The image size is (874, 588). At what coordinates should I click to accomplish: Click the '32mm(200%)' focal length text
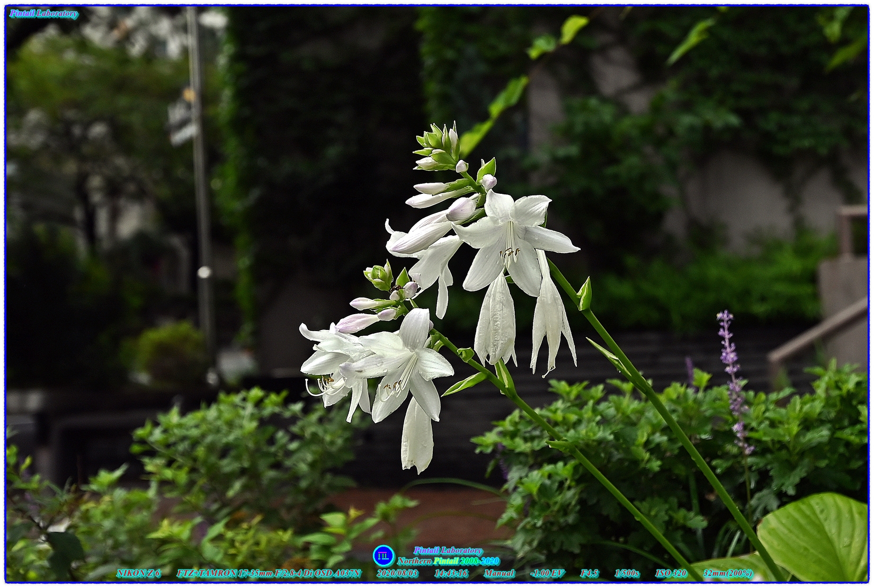[x=728, y=573]
